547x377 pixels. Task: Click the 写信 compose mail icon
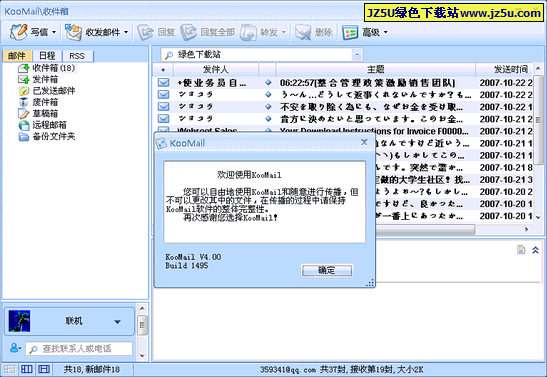tap(18, 32)
